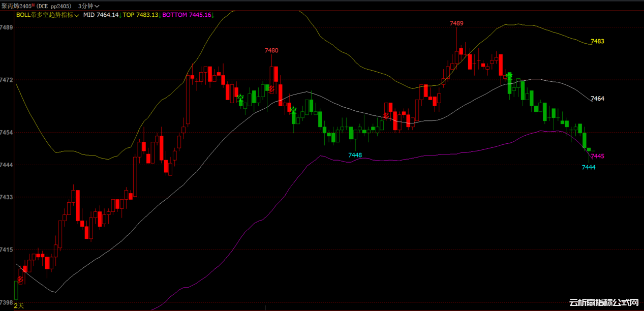Click the red 7480 peak label

coord(271,50)
